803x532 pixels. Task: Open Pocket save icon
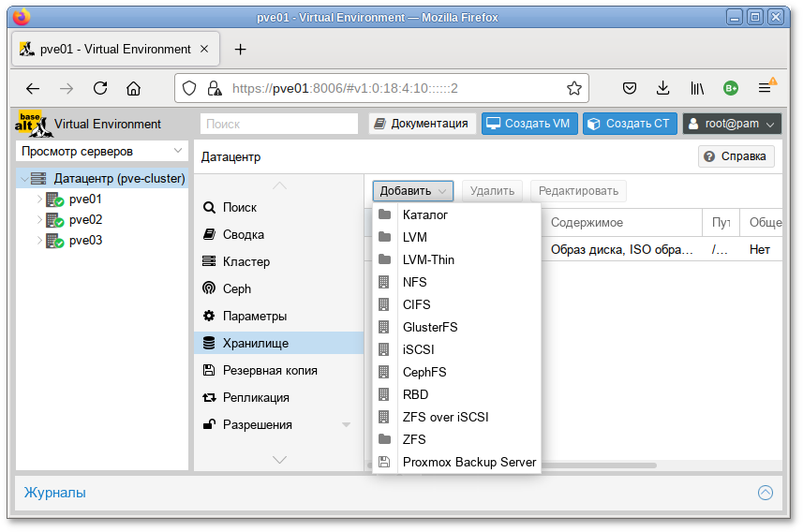click(x=630, y=88)
